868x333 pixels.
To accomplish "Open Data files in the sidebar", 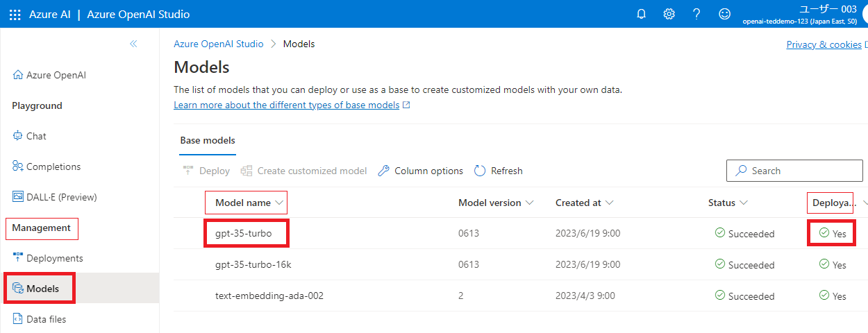I will [40, 319].
